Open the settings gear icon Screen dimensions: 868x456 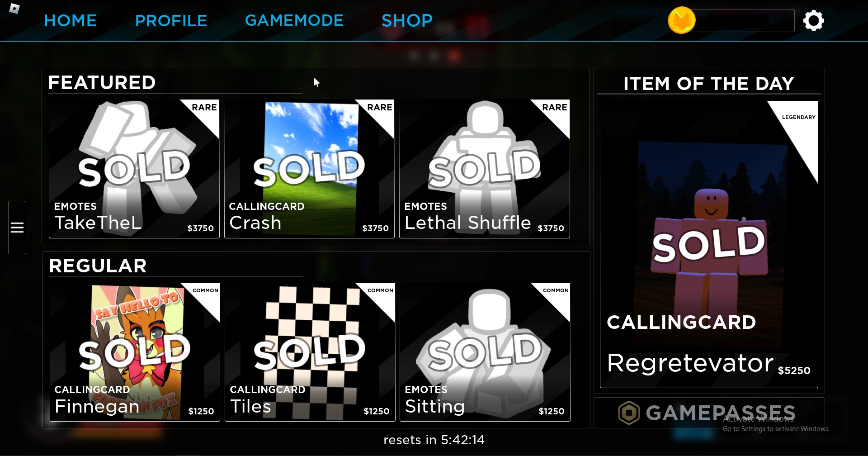pos(813,21)
